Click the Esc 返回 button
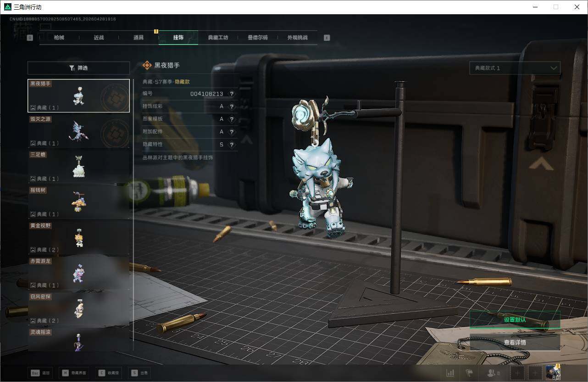Image resolution: width=588 pixels, height=382 pixels. tap(39, 373)
